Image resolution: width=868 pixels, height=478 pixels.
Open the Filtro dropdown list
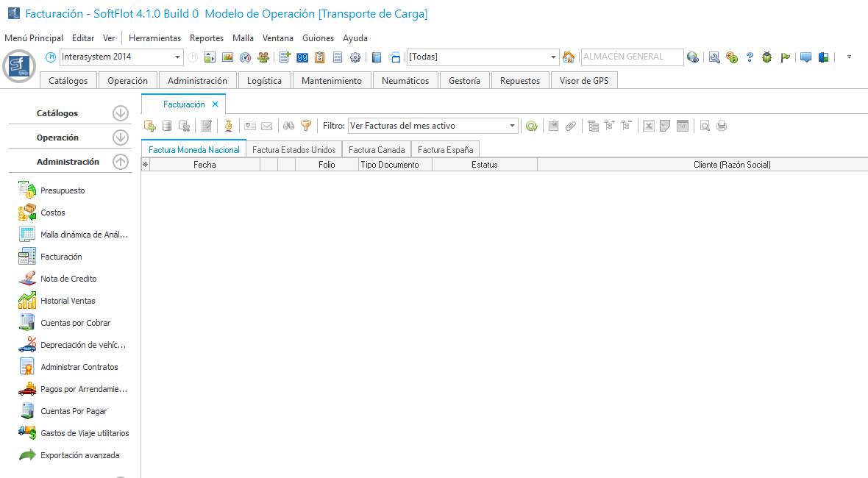(x=512, y=126)
